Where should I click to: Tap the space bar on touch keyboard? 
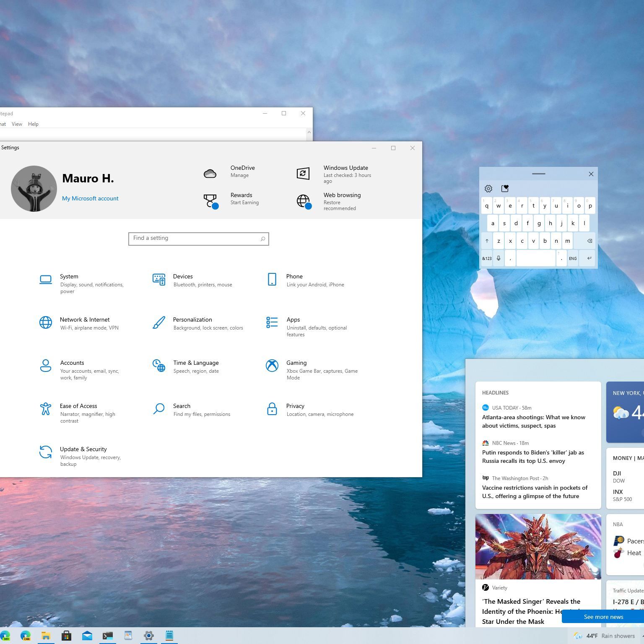tap(536, 258)
